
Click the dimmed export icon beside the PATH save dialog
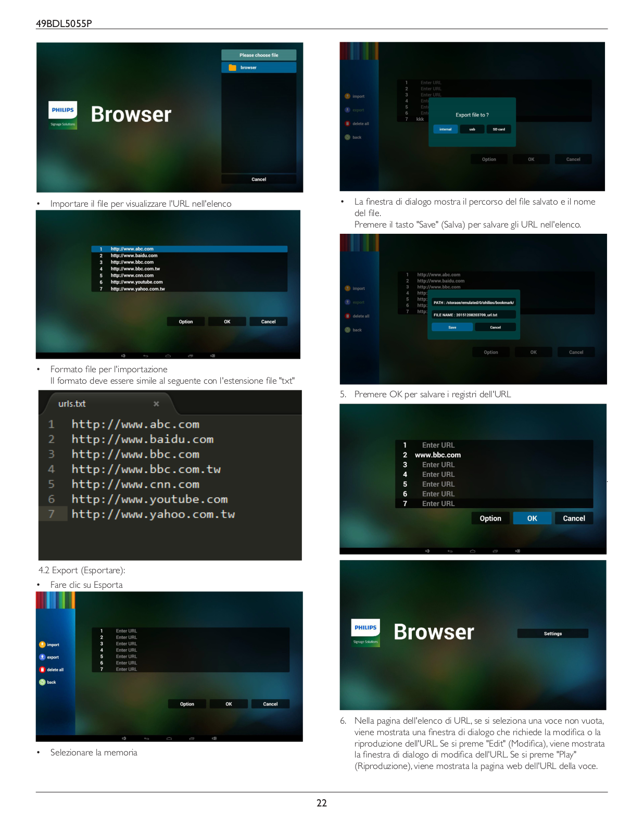(348, 302)
